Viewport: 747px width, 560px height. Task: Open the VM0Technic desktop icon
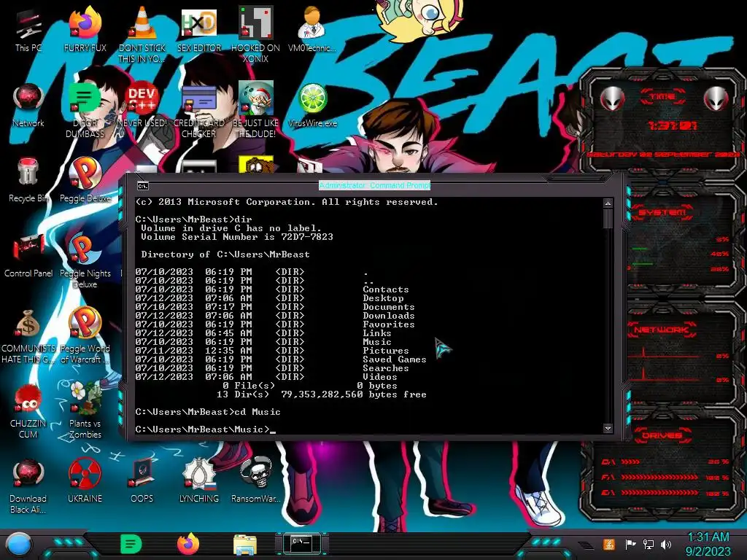[312, 31]
